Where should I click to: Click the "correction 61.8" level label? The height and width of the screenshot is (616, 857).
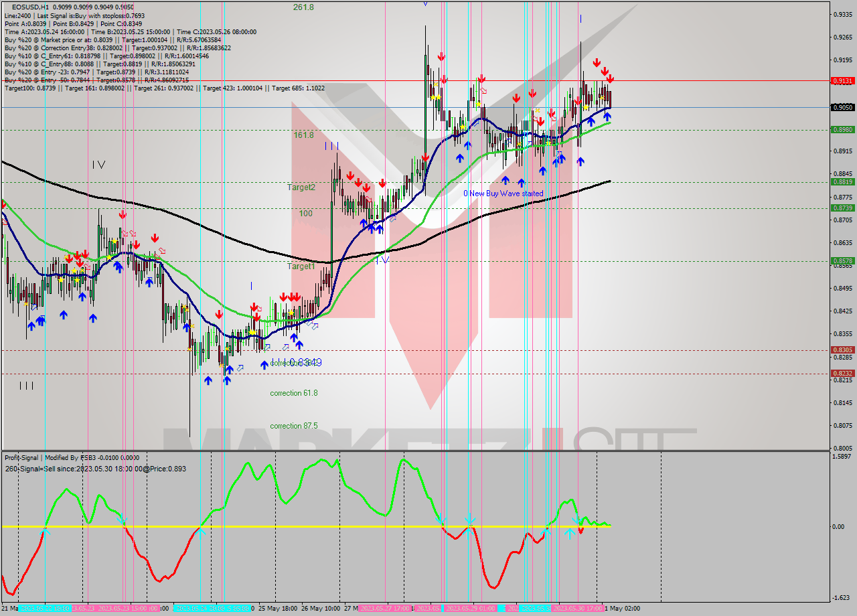point(293,393)
